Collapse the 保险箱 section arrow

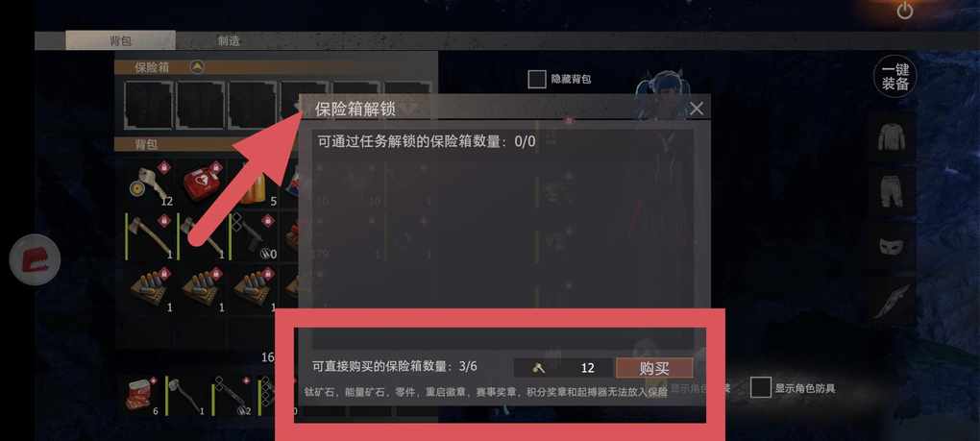point(198,67)
